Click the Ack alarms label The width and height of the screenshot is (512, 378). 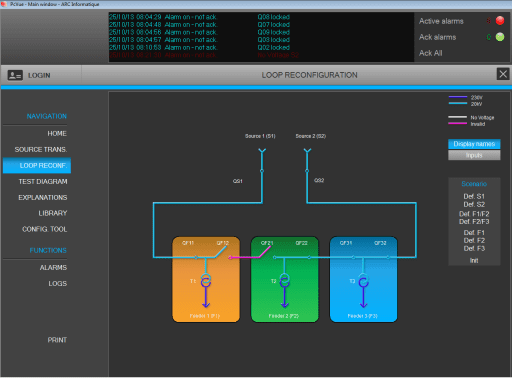click(437, 37)
